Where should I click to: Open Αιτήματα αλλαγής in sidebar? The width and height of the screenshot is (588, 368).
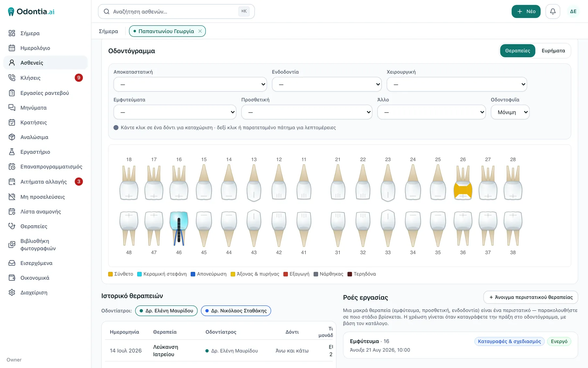point(45,182)
